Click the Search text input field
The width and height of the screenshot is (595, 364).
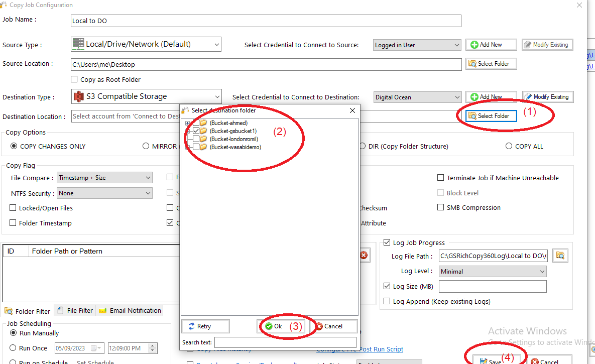click(x=285, y=342)
